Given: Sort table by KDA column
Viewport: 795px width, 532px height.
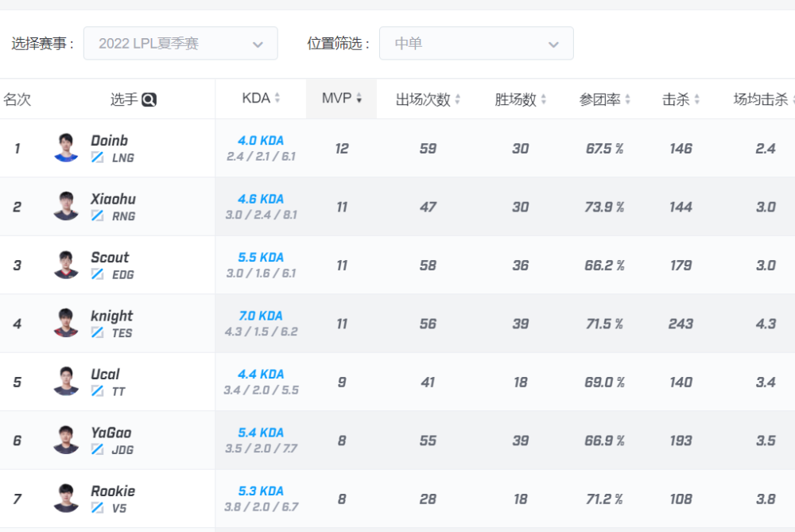Looking at the screenshot, I should pos(261,99).
